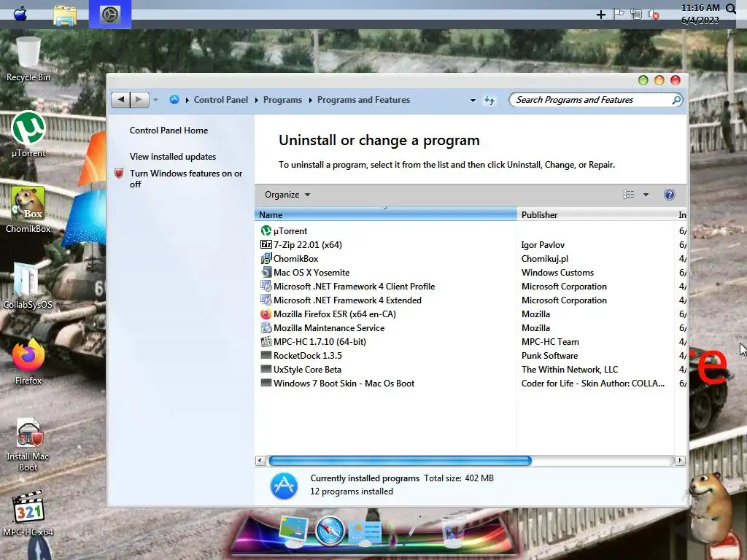Open Turn Windows features on or off
Viewport: 747px width, 560px height.
coord(186,179)
